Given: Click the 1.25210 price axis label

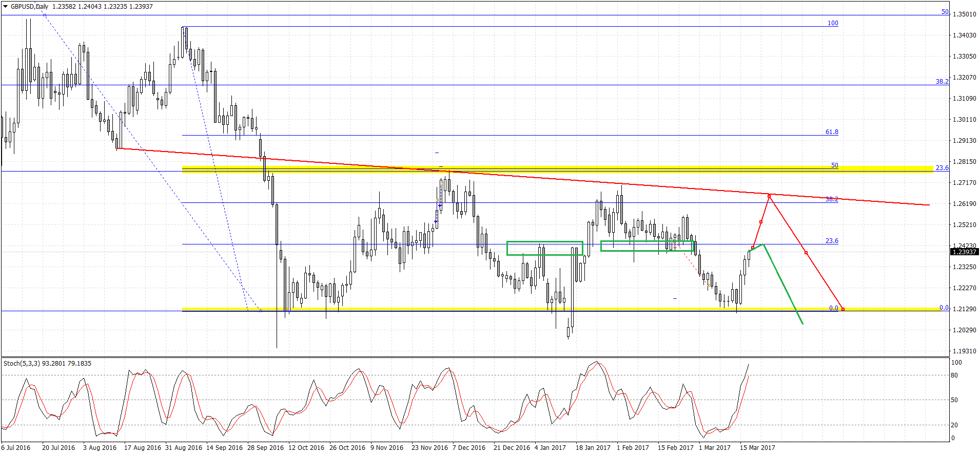Looking at the screenshot, I should point(965,225).
